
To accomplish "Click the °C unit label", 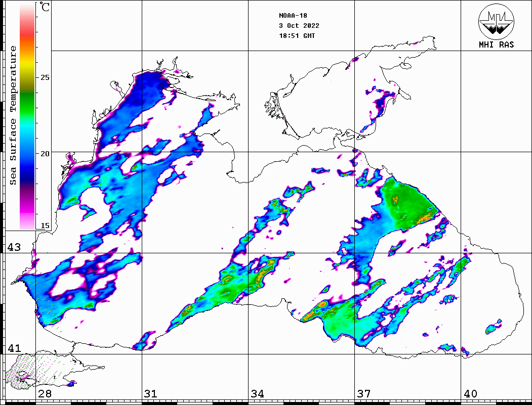I will (x=45, y=7).
